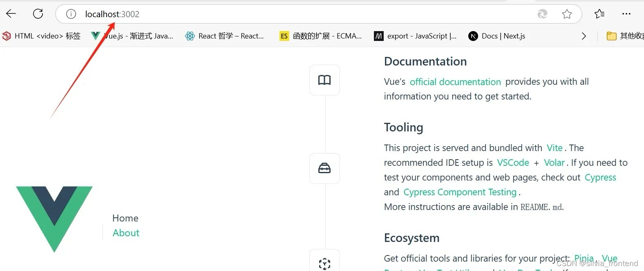Follow the Vite link
Viewport: 644px width, 271px height.
coord(555,148)
